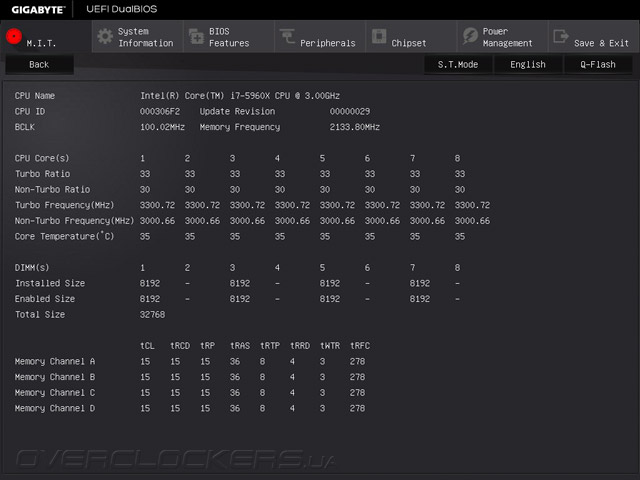The height and width of the screenshot is (480, 640).
Task: Click the Total Size label
Action: click(40, 315)
